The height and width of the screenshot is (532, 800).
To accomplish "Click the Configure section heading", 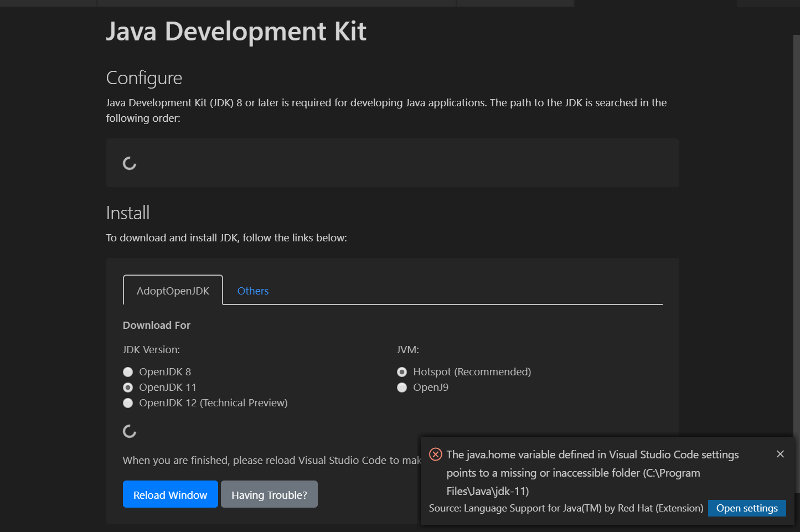I will coord(144,78).
